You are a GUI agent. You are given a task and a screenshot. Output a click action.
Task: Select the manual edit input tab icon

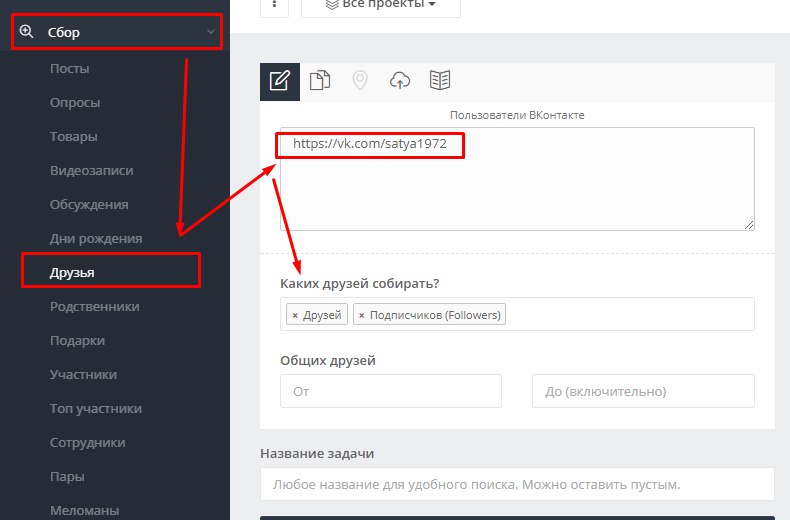(x=280, y=81)
